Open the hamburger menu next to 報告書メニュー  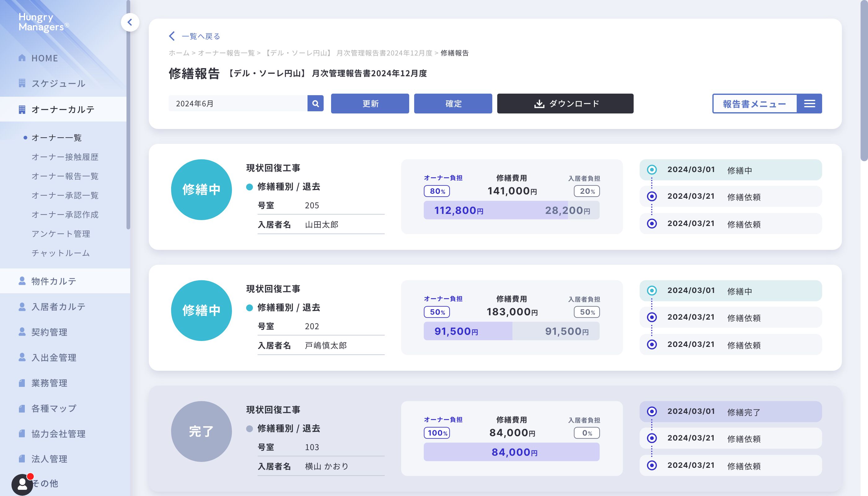coord(809,104)
